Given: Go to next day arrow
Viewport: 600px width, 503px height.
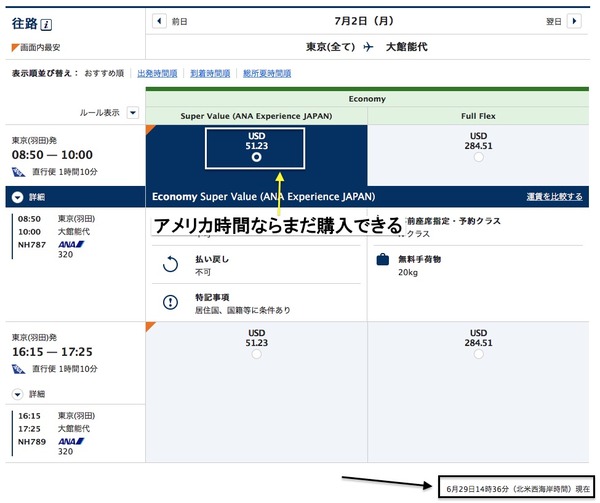Looking at the screenshot, I should point(574,21).
